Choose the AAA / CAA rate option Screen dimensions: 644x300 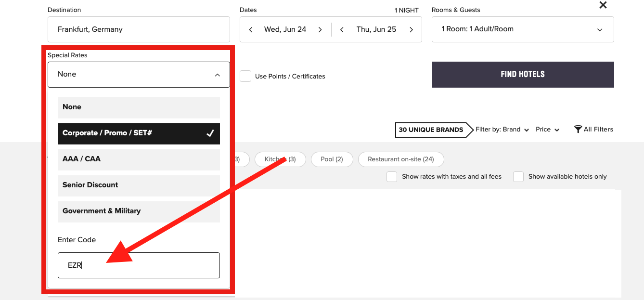click(x=139, y=159)
